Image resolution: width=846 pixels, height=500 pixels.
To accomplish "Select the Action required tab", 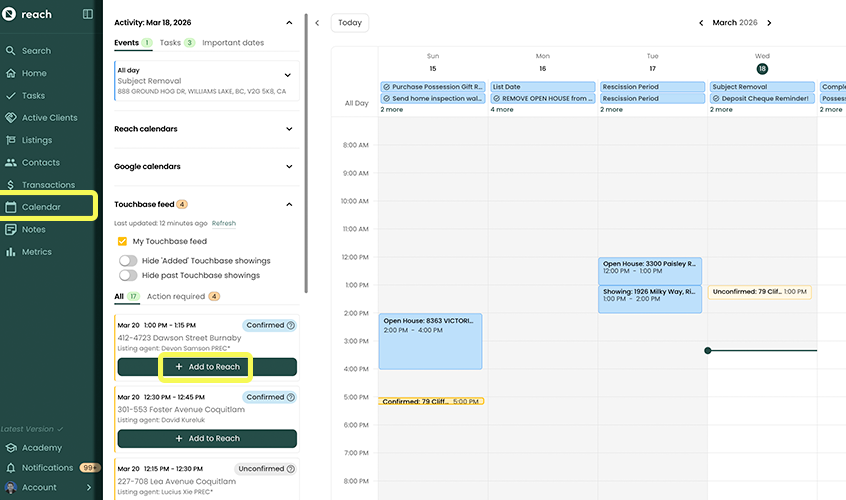I will click(176, 297).
